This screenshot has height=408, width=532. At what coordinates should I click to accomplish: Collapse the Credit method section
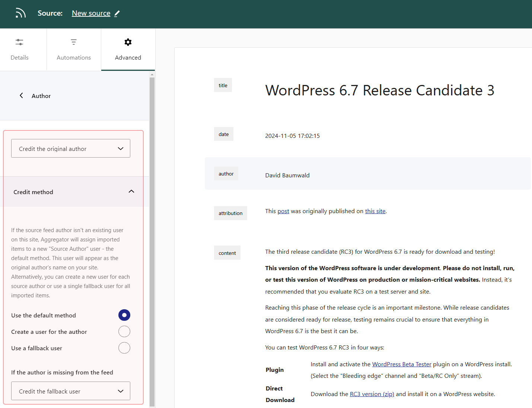tap(131, 192)
